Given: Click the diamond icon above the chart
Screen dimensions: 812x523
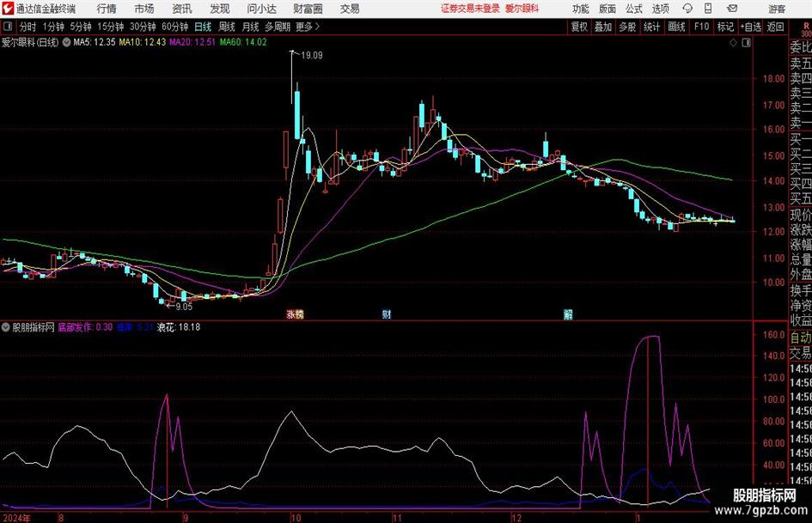Looking at the screenshot, I should tap(733, 42).
